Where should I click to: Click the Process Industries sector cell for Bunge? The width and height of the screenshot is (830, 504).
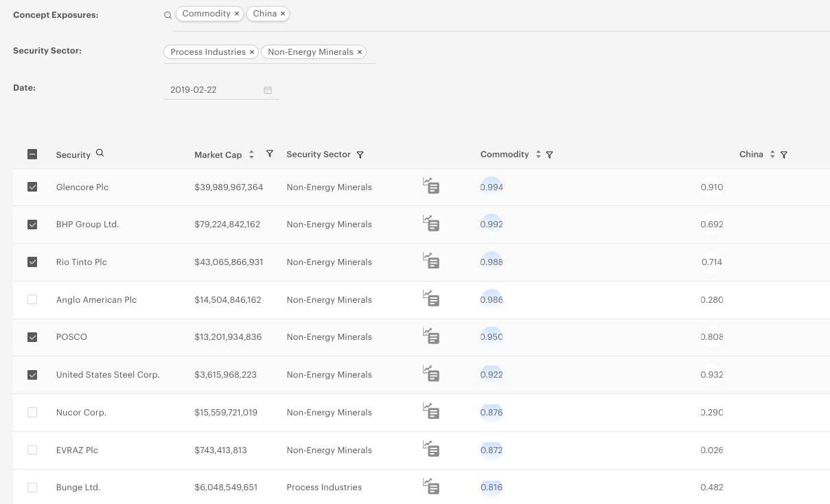point(324,488)
